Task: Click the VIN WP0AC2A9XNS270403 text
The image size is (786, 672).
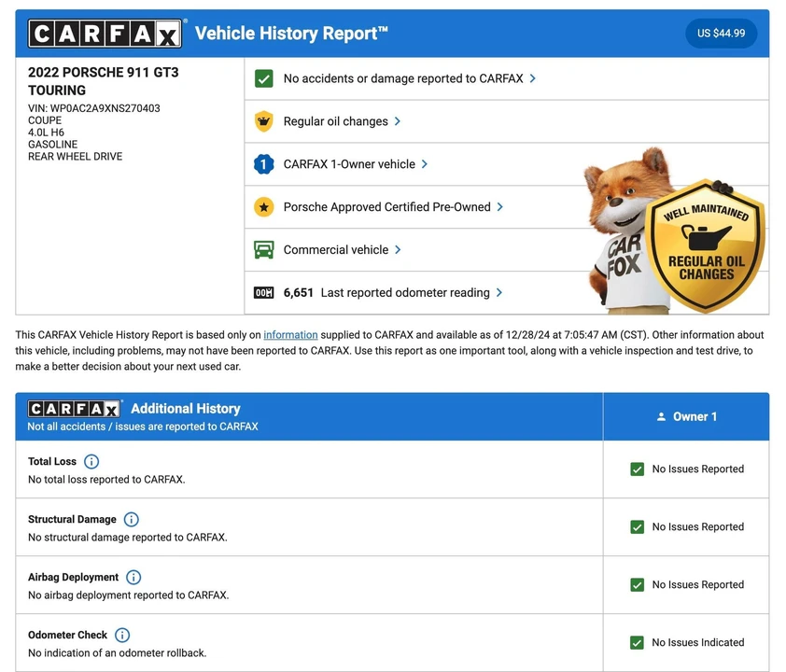Action: (94, 108)
